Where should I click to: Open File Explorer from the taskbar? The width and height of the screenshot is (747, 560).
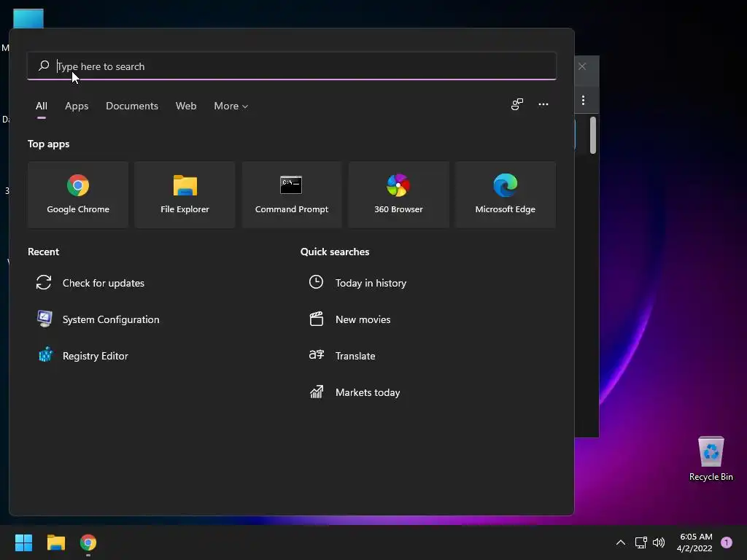[55, 542]
